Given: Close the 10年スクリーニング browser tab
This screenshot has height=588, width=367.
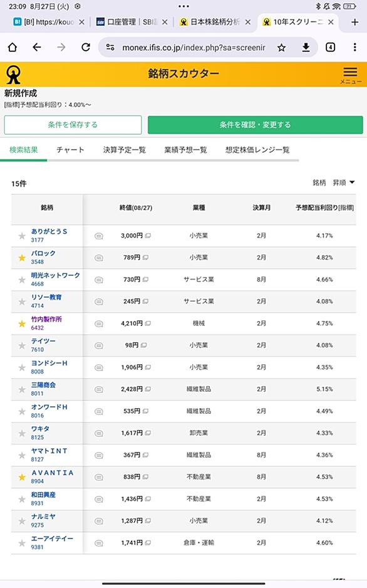Looking at the screenshot, I should coord(331,22).
